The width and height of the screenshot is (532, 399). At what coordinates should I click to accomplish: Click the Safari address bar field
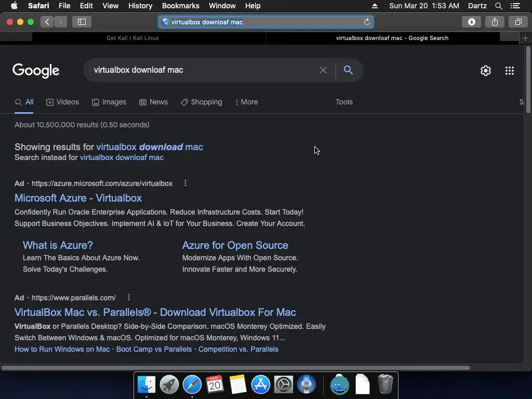(265, 22)
